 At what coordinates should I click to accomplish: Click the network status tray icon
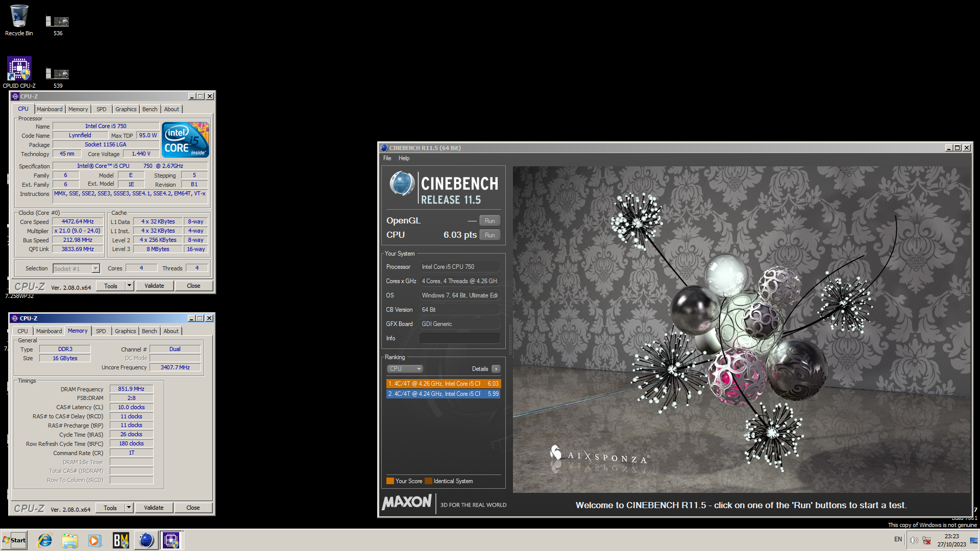(x=926, y=540)
